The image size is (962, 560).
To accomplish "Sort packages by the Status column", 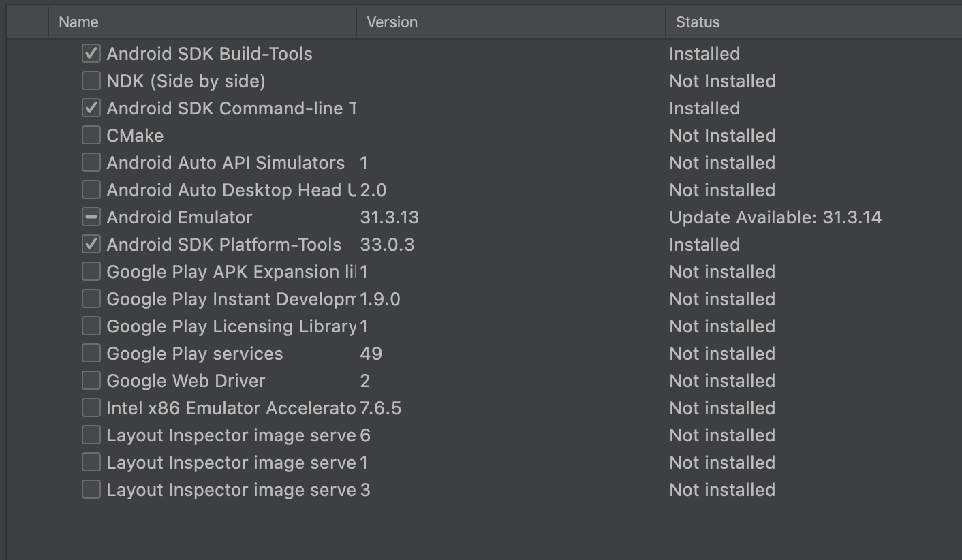I will (696, 22).
